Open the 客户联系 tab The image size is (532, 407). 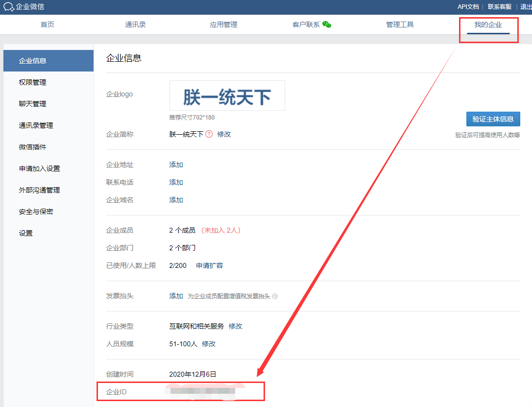click(306, 24)
